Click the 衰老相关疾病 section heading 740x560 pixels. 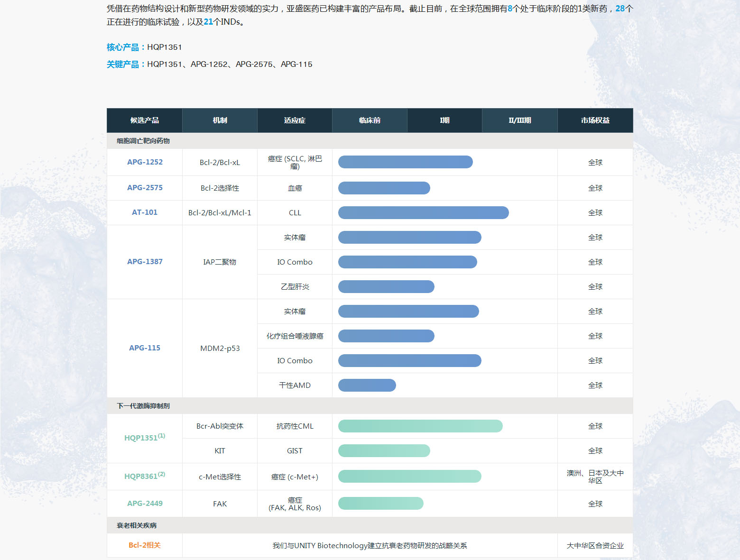[137, 525]
